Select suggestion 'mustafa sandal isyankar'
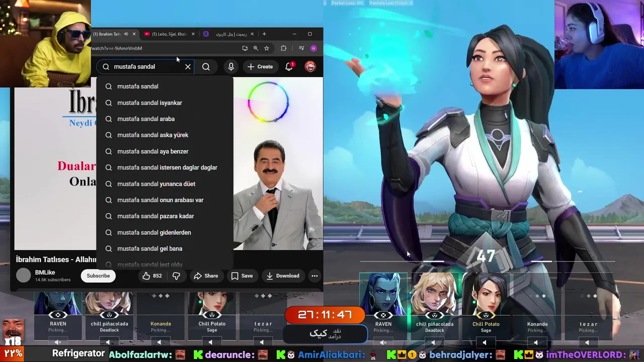This screenshot has width=644, height=362. 165,103
